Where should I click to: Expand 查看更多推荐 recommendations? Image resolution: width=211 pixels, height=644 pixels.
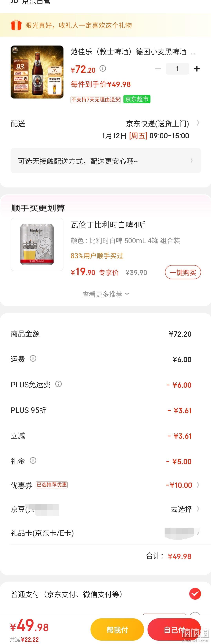pyautogui.click(x=106, y=294)
